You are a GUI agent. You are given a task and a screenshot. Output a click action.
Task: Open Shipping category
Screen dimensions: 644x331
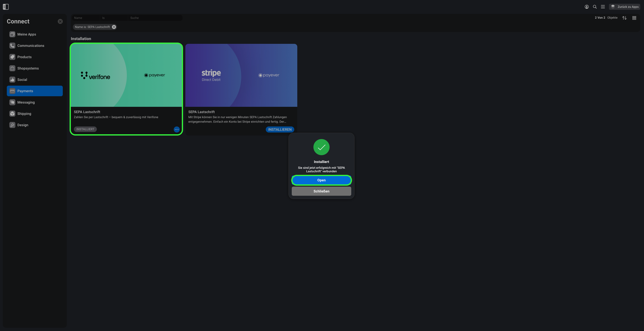(35, 114)
